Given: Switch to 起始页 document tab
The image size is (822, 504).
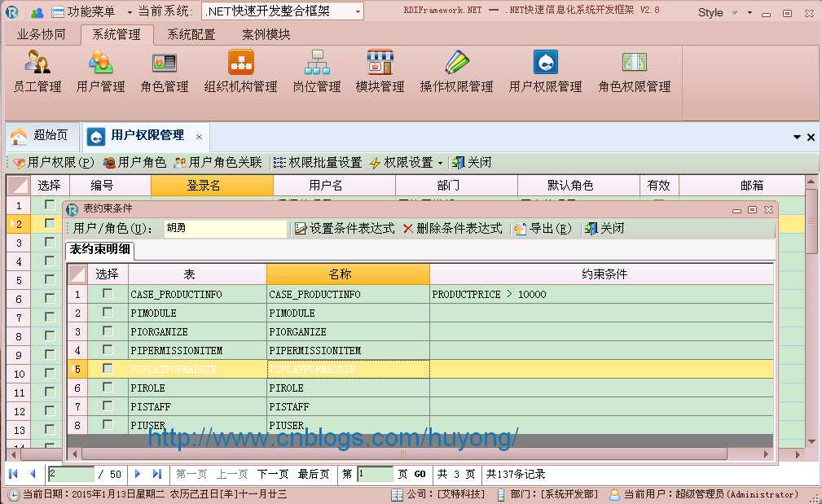Looking at the screenshot, I should 42,136.
